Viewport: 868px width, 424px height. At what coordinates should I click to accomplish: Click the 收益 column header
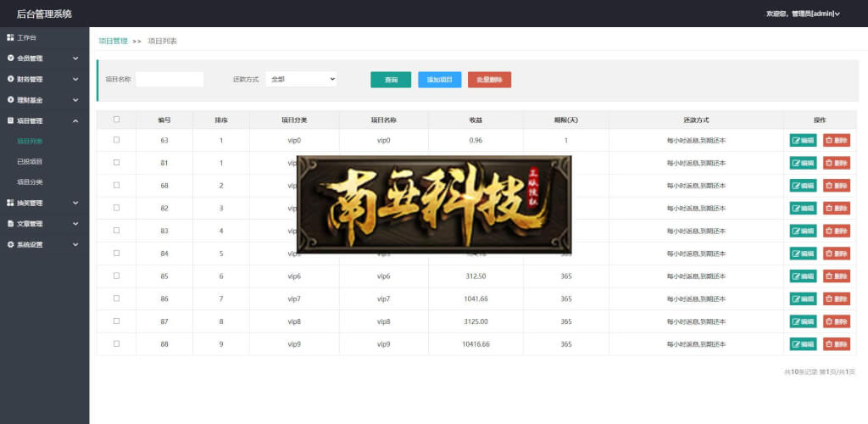(x=476, y=120)
